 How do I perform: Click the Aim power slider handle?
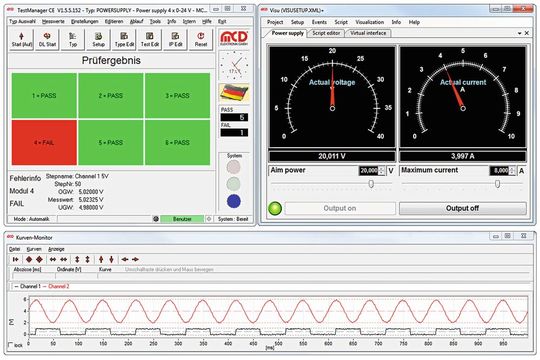pyautogui.click(x=371, y=184)
